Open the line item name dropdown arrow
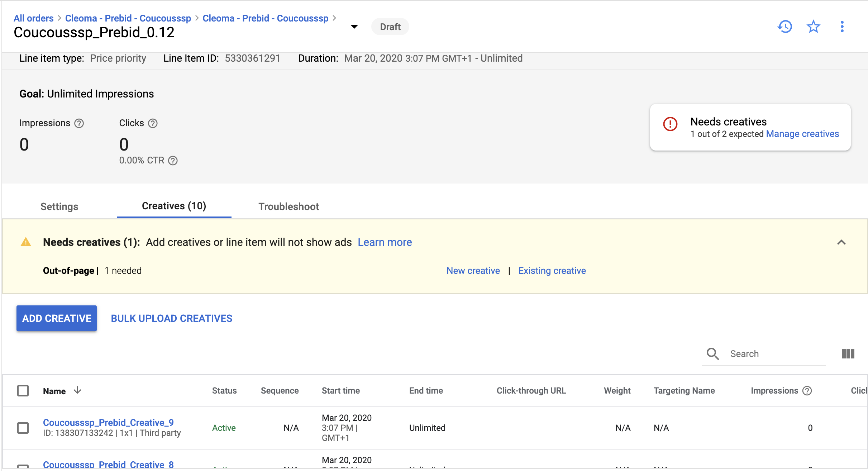 354,27
